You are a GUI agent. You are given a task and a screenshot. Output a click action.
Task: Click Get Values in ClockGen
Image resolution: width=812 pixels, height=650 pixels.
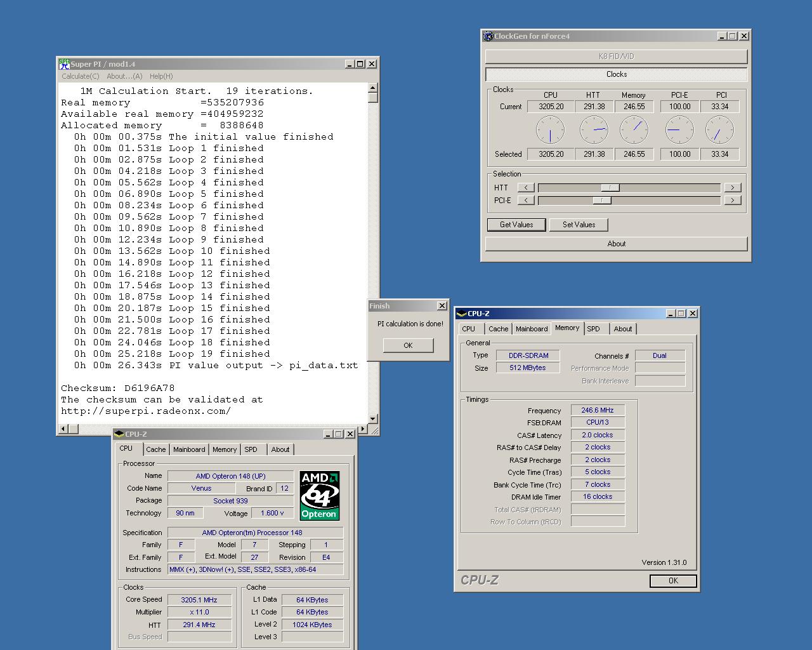coord(516,225)
